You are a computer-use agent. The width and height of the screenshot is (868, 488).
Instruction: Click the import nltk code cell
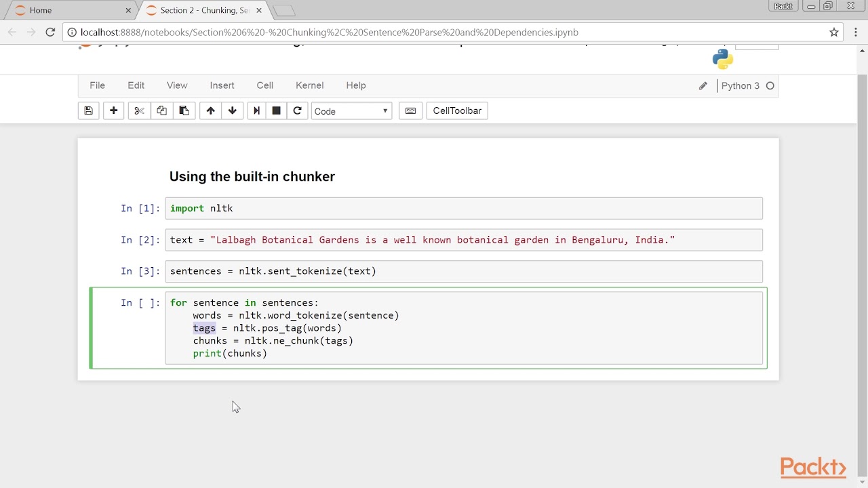click(464, 208)
